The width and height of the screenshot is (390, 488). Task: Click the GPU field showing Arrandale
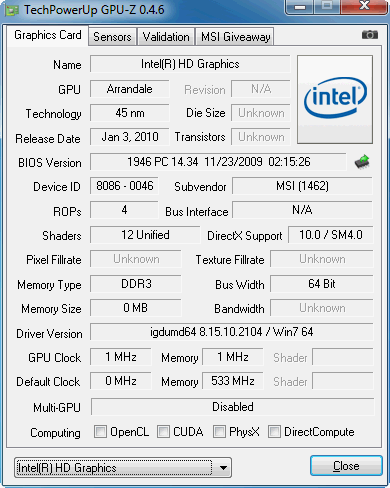pos(130,89)
